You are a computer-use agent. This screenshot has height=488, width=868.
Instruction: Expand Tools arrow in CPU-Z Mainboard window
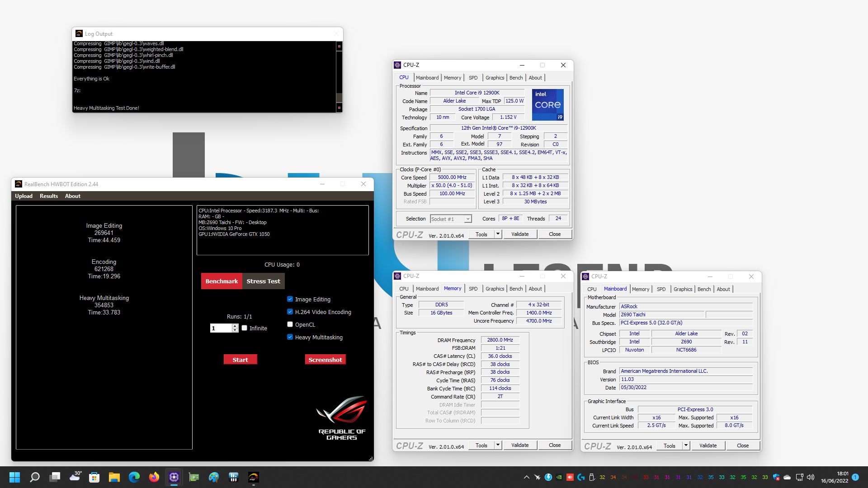pos(686,446)
